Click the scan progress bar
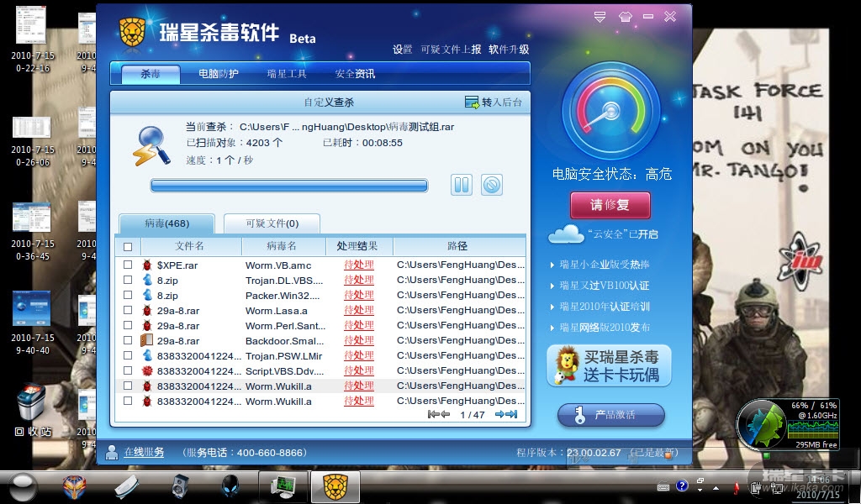861x504 pixels. (289, 186)
